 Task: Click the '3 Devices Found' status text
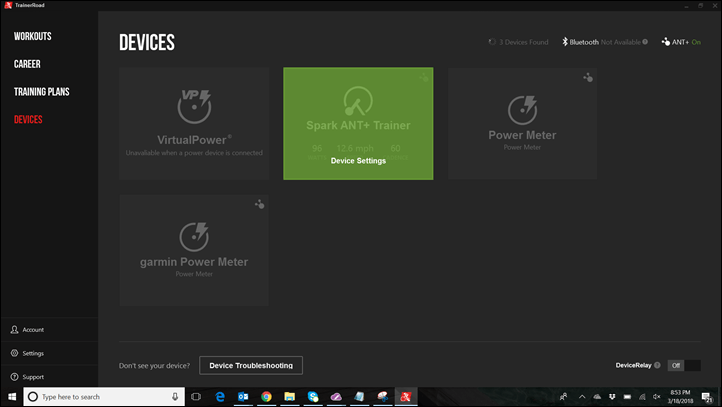524,42
